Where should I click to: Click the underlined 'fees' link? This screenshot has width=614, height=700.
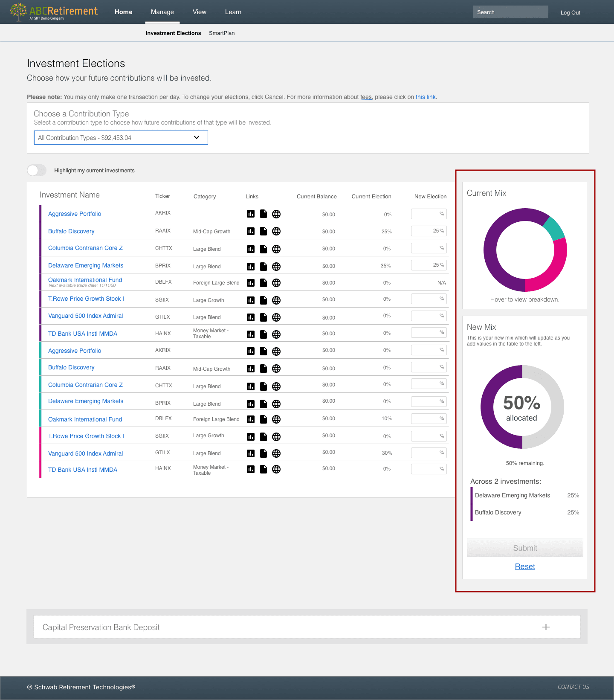pyautogui.click(x=366, y=97)
